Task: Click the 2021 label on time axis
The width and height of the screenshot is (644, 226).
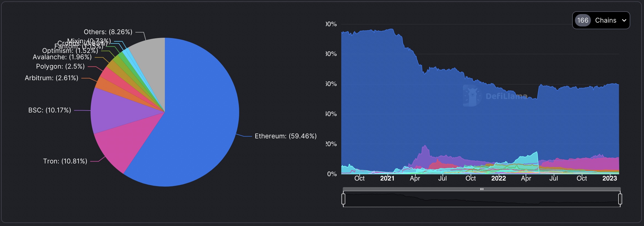Action: (387, 178)
